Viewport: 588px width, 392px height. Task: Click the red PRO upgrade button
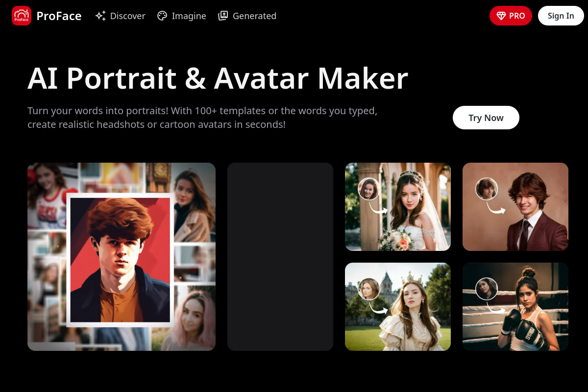[x=511, y=16]
